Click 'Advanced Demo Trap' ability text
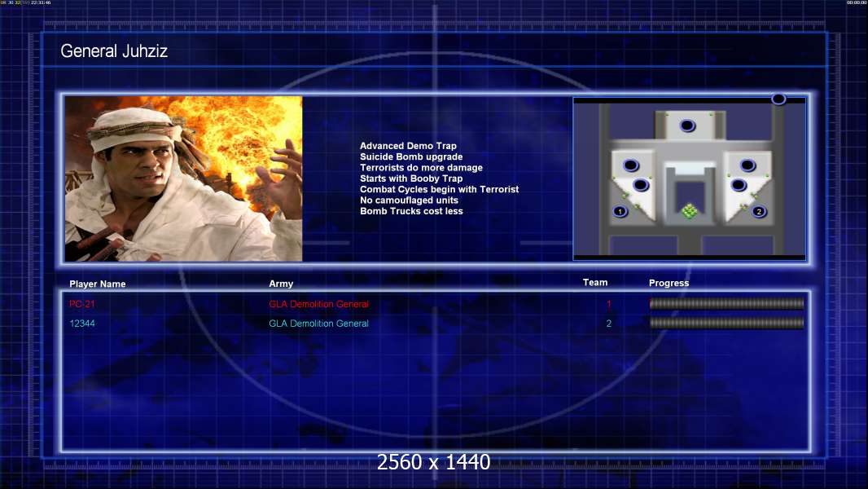868x489 pixels. coord(408,146)
